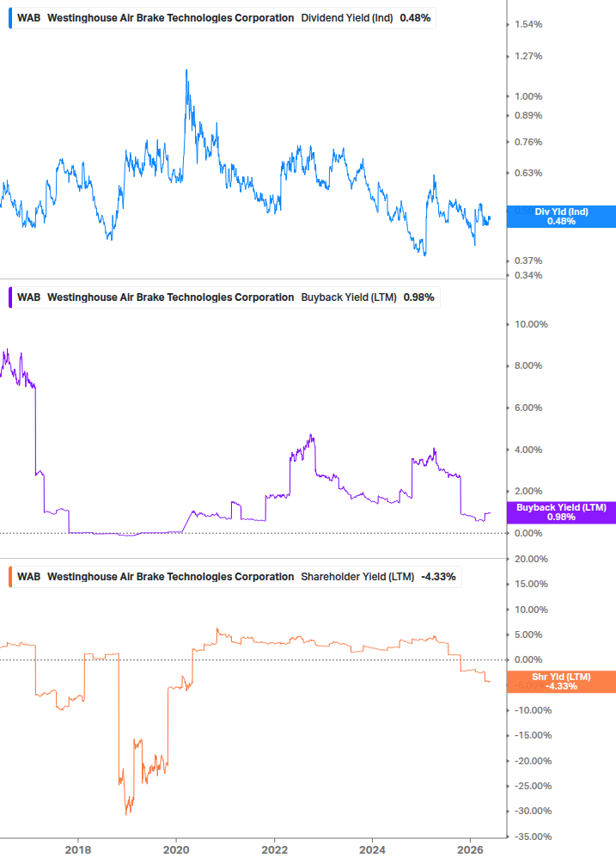This screenshot has height=864, width=616.
Task: Click the 0.37% tick on dividend axis
Action: 528,260
